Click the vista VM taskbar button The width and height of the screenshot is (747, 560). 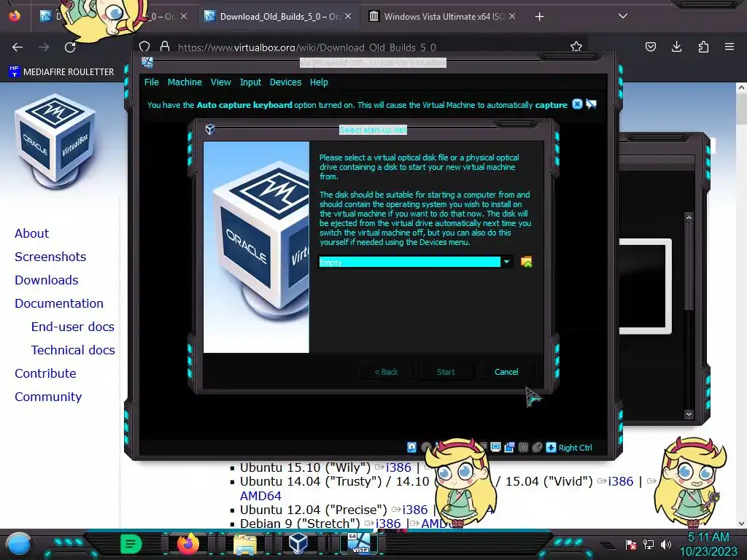click(359, 543)
